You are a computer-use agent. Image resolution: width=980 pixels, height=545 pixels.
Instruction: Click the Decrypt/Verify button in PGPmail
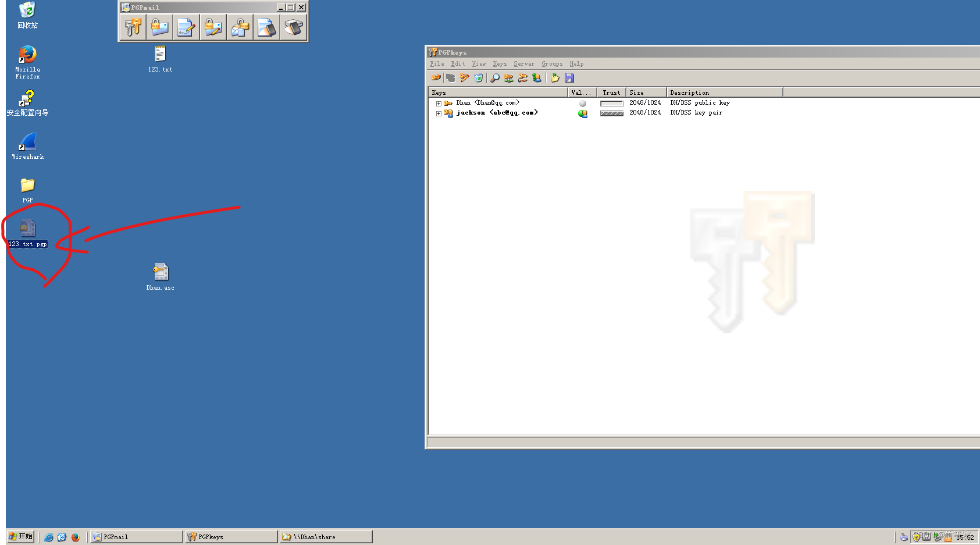(240, 27)
